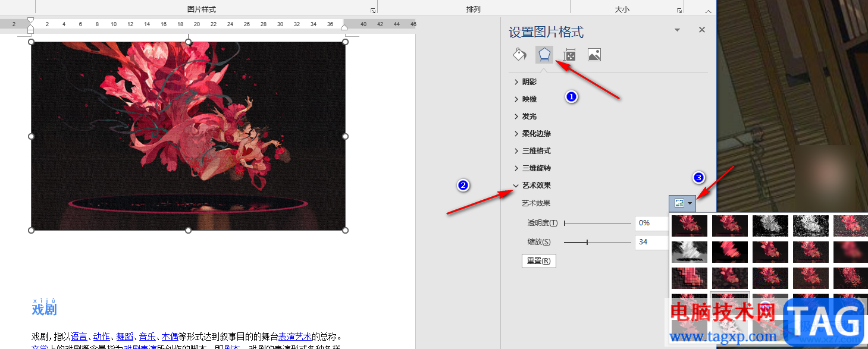Collapse the ribbon with the caret

tap(708, 11)
